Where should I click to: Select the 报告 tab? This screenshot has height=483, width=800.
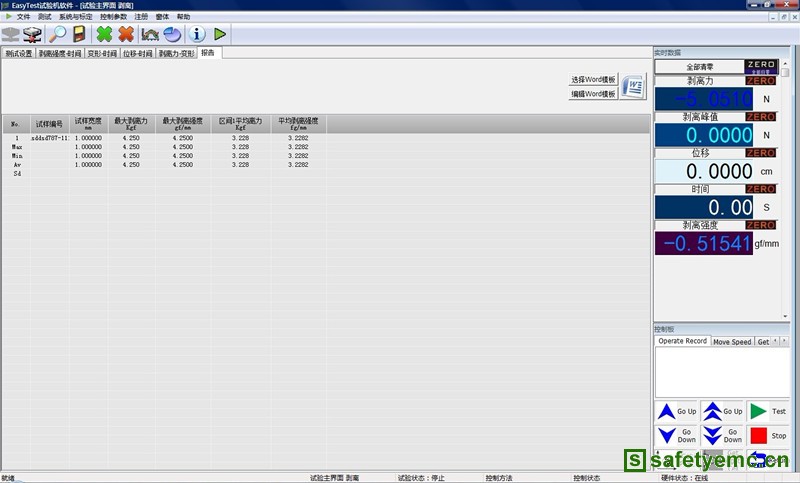click(x=208, y=53)
